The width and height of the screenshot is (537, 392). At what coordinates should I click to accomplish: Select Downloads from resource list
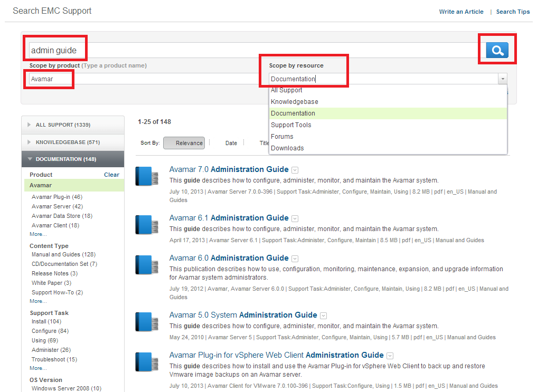point(388,148)
